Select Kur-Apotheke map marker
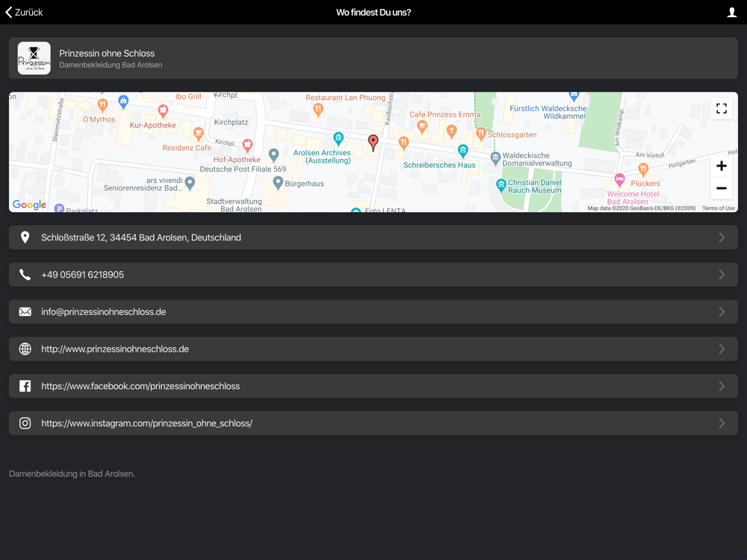This screenshot has width=747, height=560. (x=163, y=111)
